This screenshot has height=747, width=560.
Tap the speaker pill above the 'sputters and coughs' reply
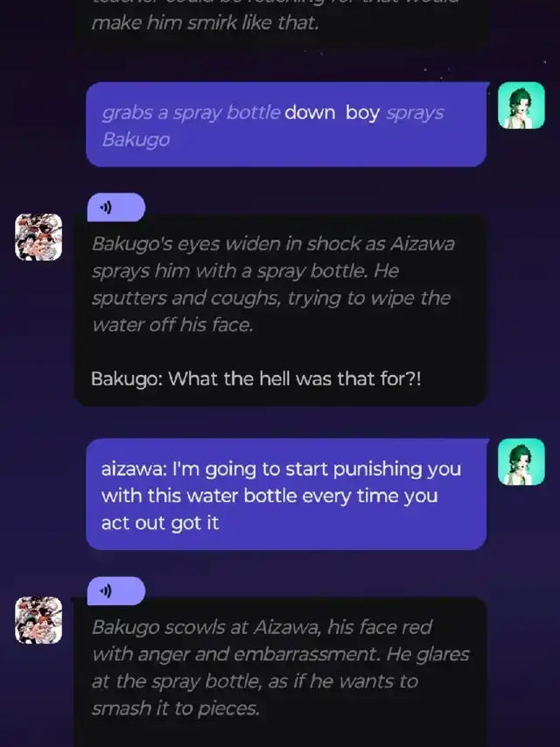coord(115,208)
